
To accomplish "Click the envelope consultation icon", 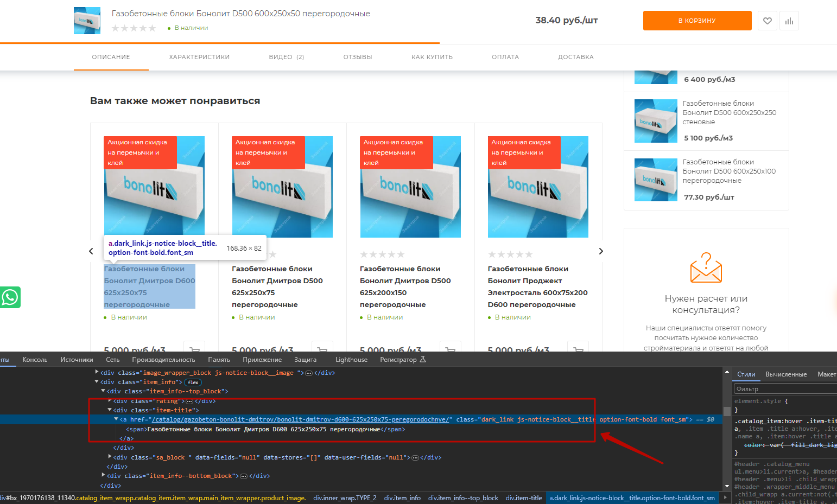I will pos(706,267).
